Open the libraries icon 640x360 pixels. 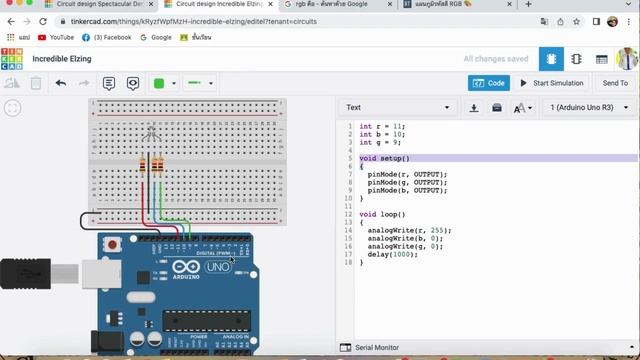[x=497, y=108]
